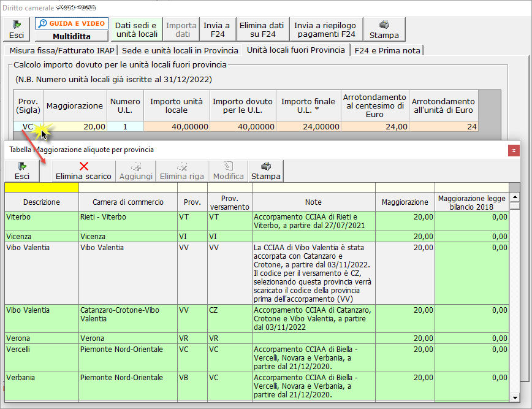Click scrollbar down arrow in province table

tap(515, 397)
